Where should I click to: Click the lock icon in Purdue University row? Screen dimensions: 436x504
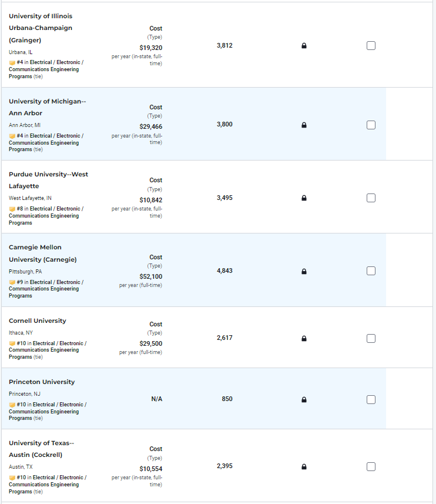[x=304, y=198]
